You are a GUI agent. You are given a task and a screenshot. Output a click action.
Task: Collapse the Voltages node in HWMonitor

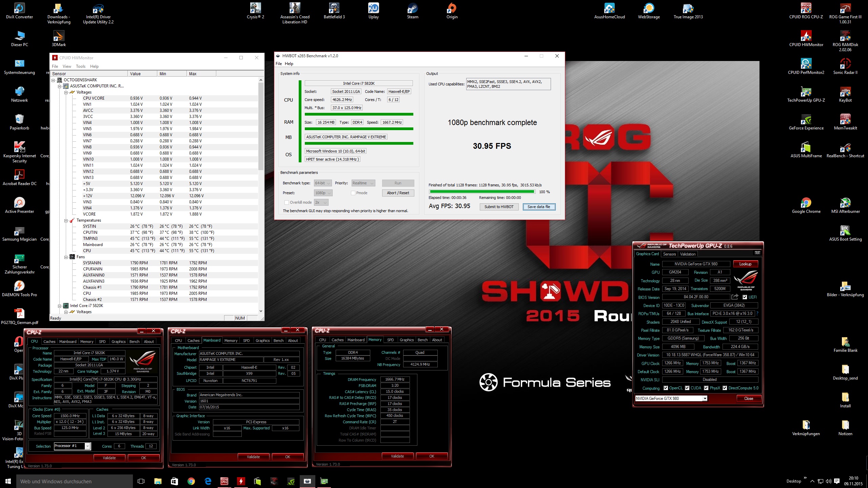pyautogui.click(x=66, y=92)
